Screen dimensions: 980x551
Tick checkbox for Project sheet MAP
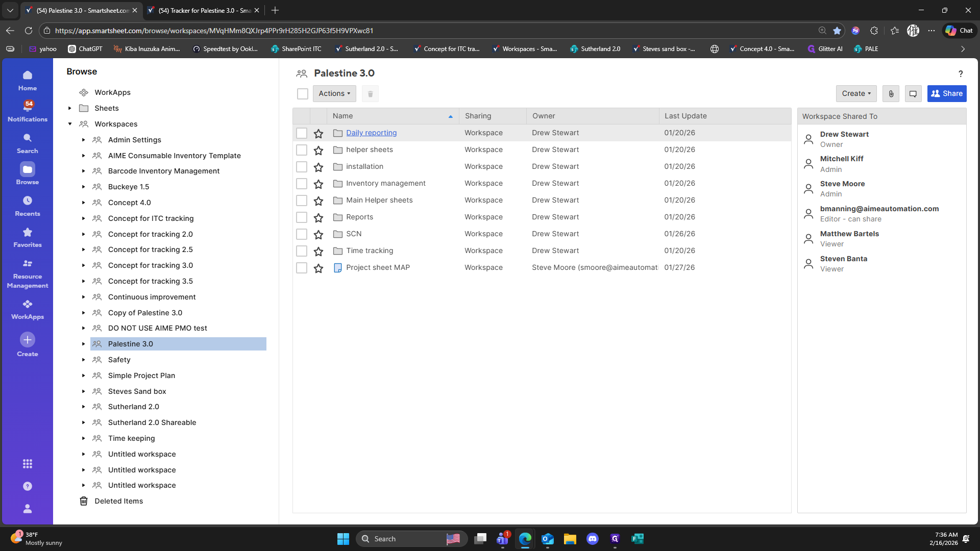click(x=302, y=268)
